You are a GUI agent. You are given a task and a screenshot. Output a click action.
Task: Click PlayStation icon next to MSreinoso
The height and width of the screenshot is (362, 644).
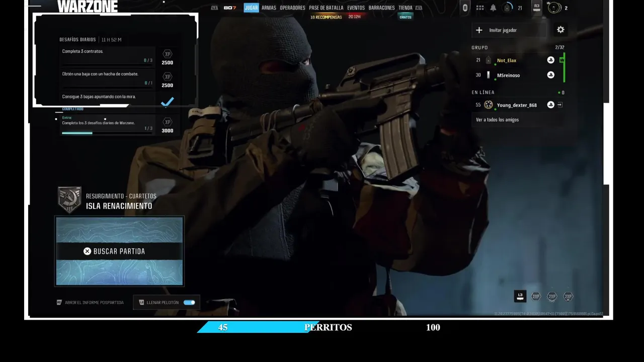pyautogui.click(x=550, y=75)
